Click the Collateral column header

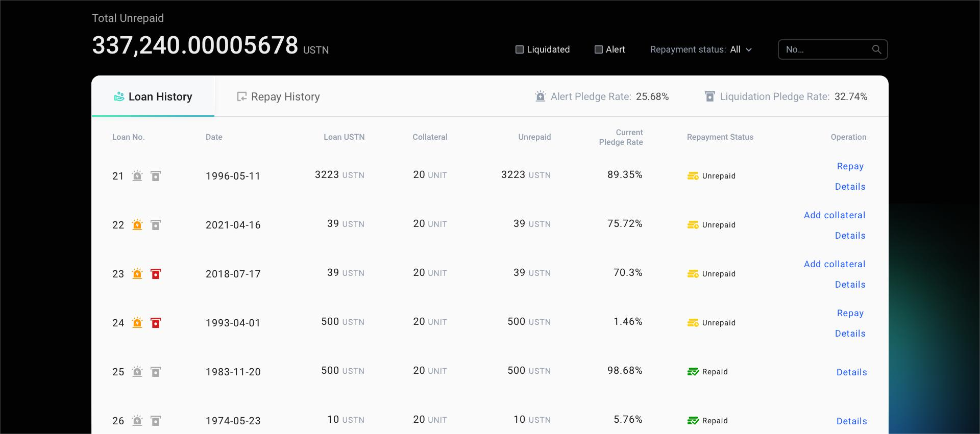(x=430, y=137)
